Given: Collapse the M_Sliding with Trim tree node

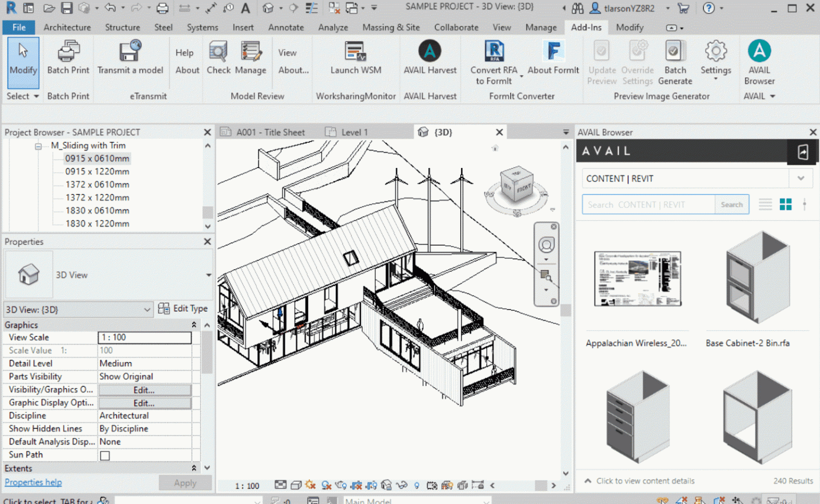Looking at the screenshot, I should [x=38, y=145].
